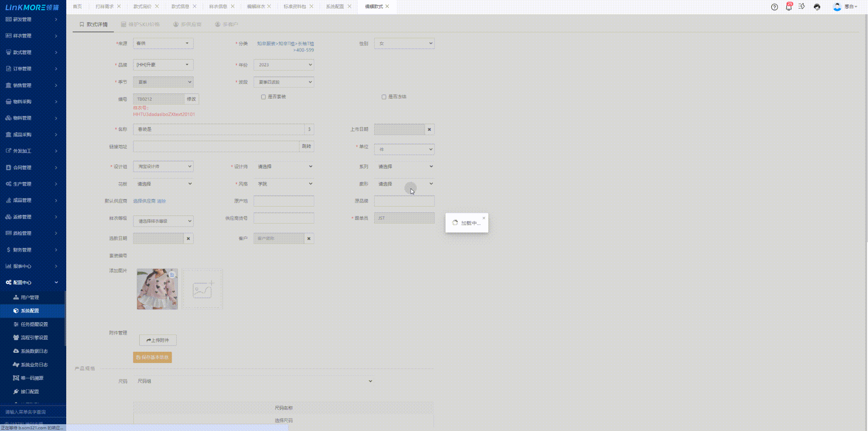Clear the 客户 field with X button
This screenshot has width=868, height=431.
(x=309, y=238)
